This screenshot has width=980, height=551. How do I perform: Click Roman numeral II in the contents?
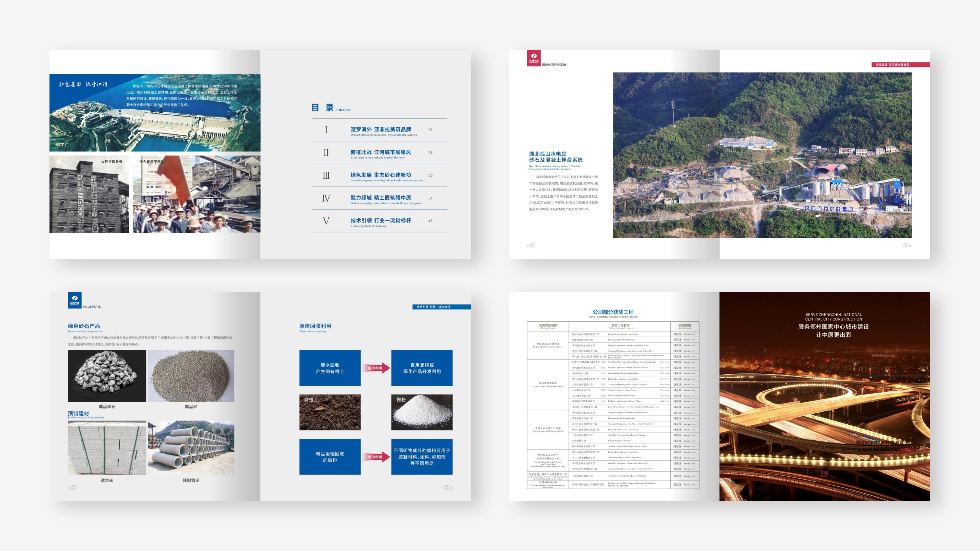326,153
